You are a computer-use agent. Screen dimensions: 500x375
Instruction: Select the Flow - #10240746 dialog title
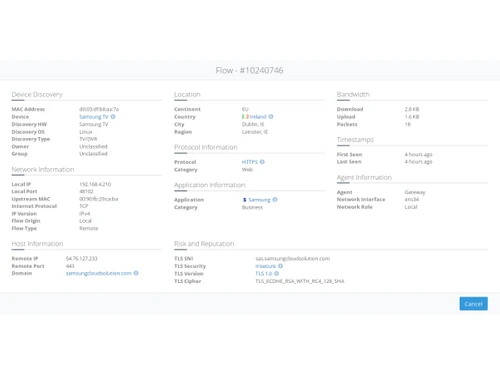[x=249, y=70]
